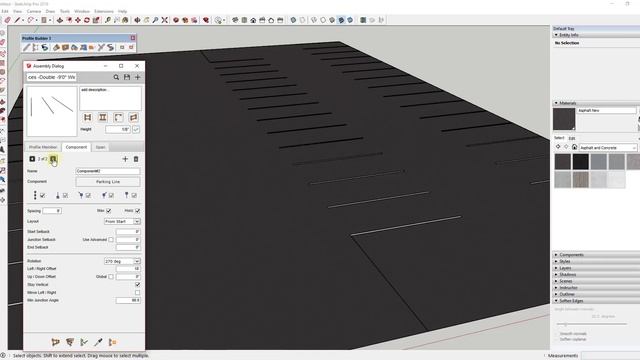This screenshot has width=640, height=360.
Task: Save assembly with the floppy disk icon
Action: click(x=127, y=77)
